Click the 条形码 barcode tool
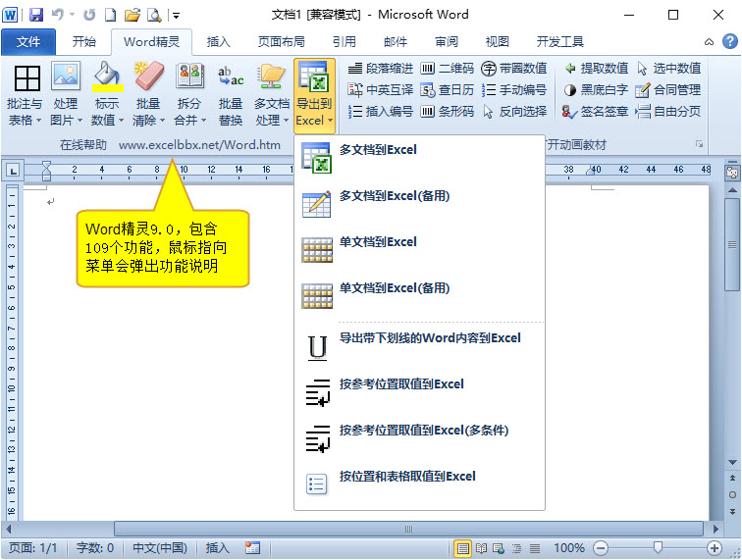Screen dimensions: 742x560 pos(448,112)
